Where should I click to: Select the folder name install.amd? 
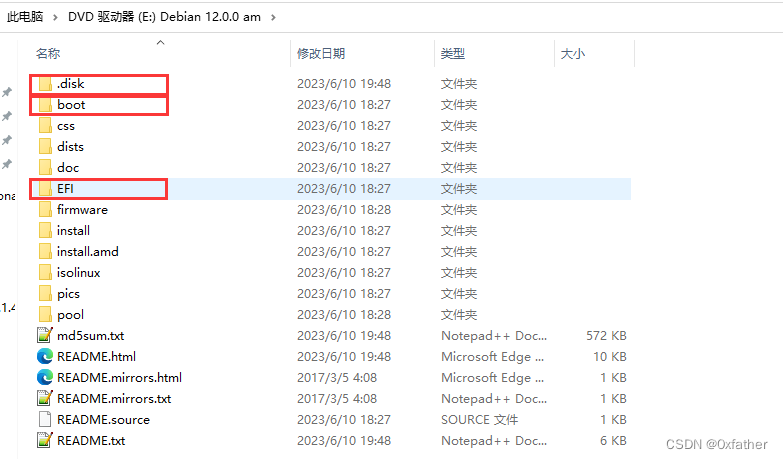click(x=88, y=252)
